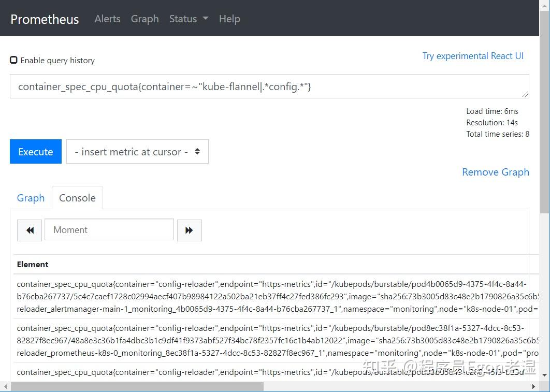Click the Element column header
The width and height of the screenshot is (550, 392).
(33, 265)
